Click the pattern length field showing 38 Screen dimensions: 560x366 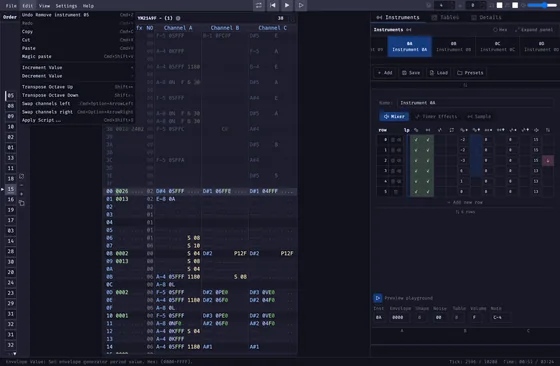(281, 18)
